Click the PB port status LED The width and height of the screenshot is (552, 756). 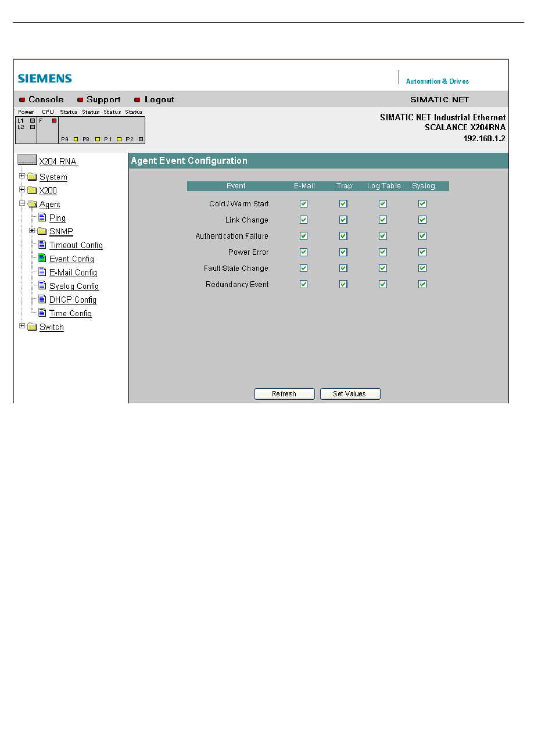[x=98, y=139]
